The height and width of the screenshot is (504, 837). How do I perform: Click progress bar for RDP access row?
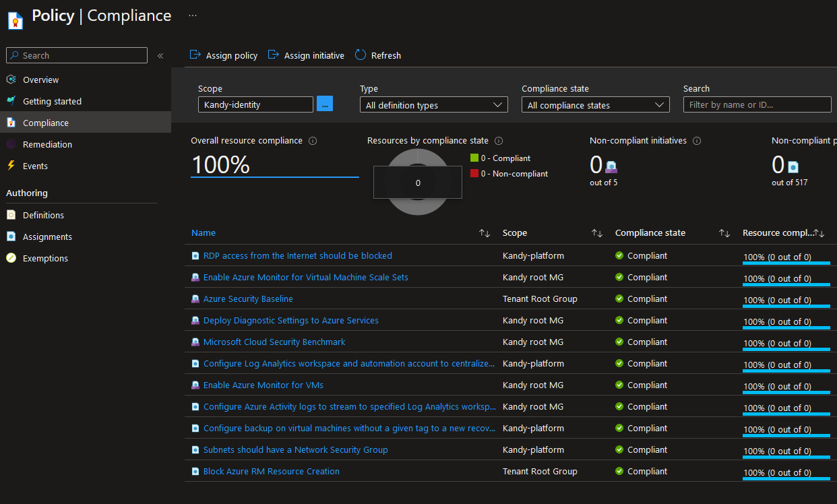point(786,263)
